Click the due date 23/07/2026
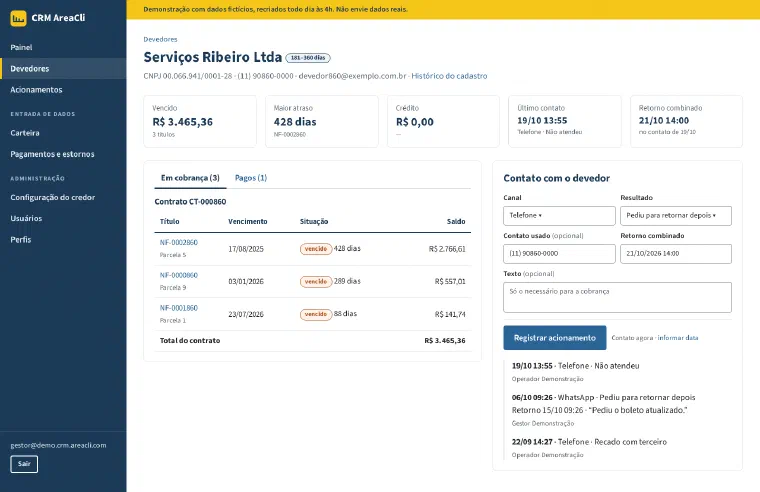The width and height of the screenshot is (760, 492). coord(246,315)
